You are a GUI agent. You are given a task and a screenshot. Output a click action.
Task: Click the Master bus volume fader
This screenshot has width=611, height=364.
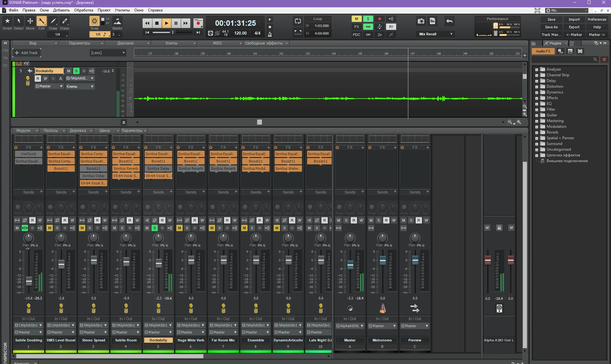(350, 264)
